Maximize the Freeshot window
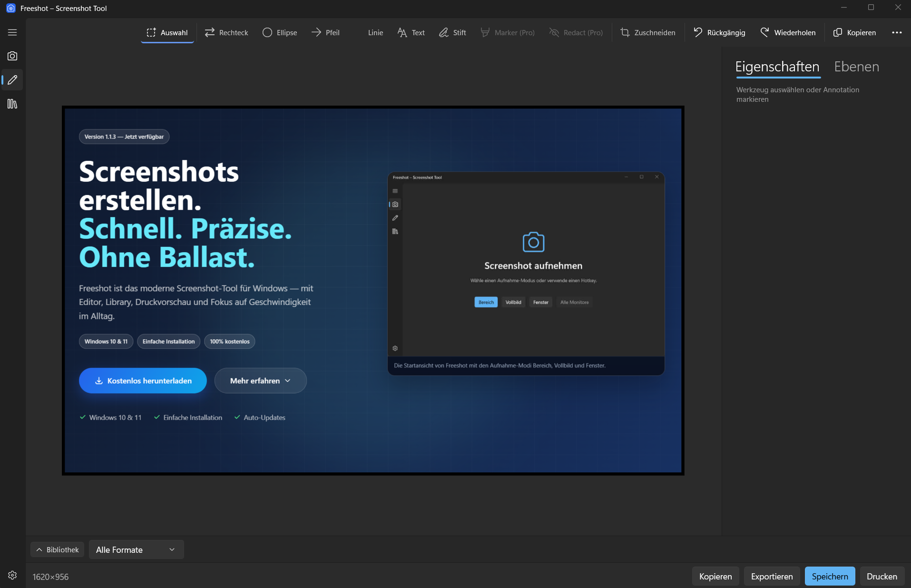 [x=871, y=8]
